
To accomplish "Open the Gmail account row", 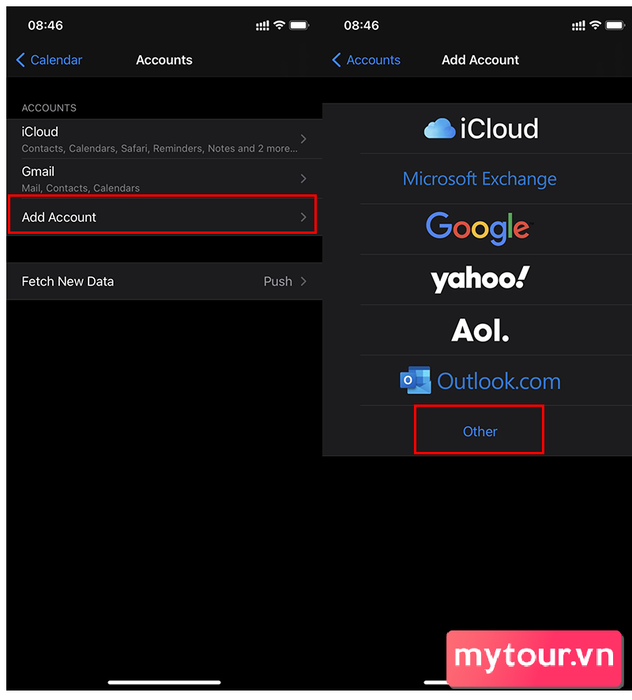I will [164, 178].
